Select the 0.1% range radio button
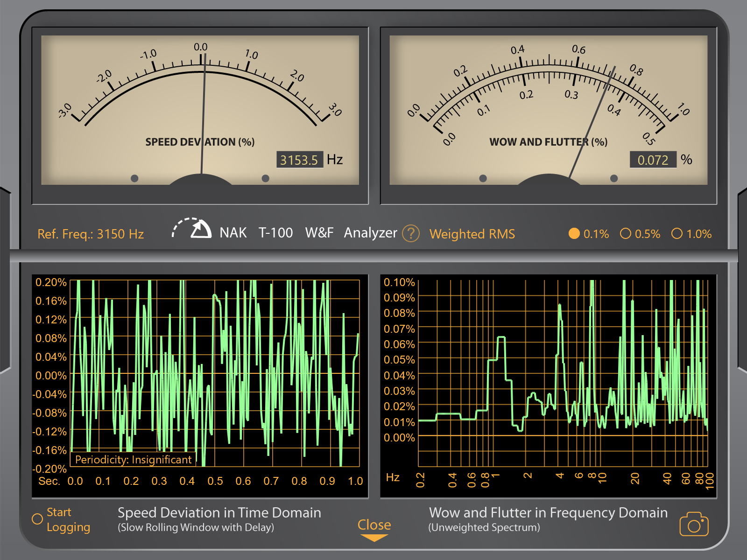Screen dimensions: 747x560 click(x=574, y=233)
